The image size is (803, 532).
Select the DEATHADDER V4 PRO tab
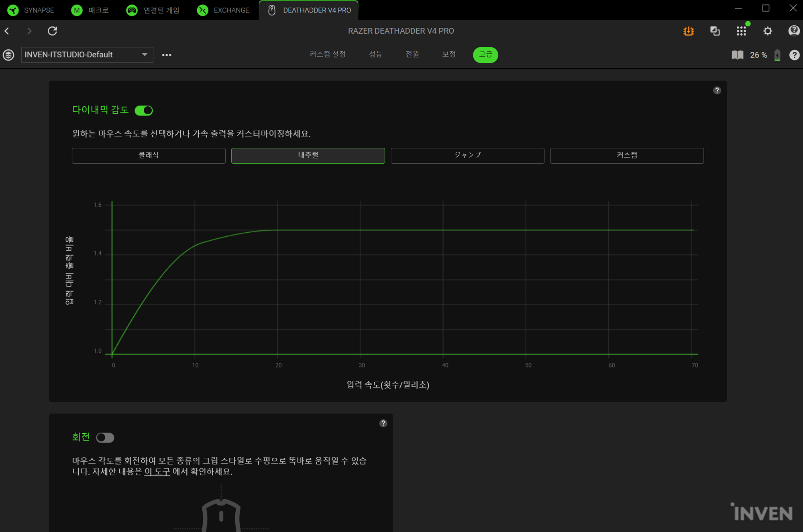(x=309, y=10)
